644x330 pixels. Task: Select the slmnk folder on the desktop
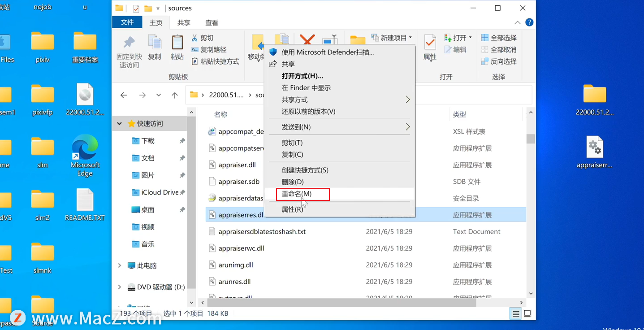(x=43, y=258)
